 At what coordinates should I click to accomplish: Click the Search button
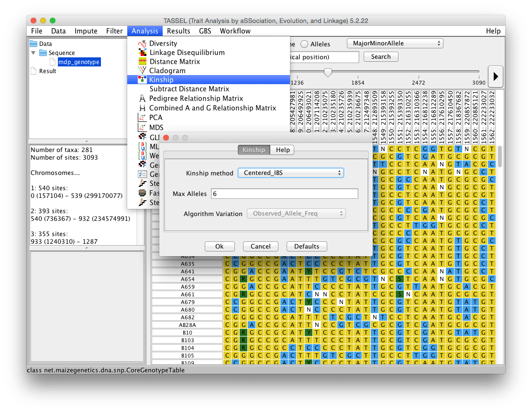[381, 56]
